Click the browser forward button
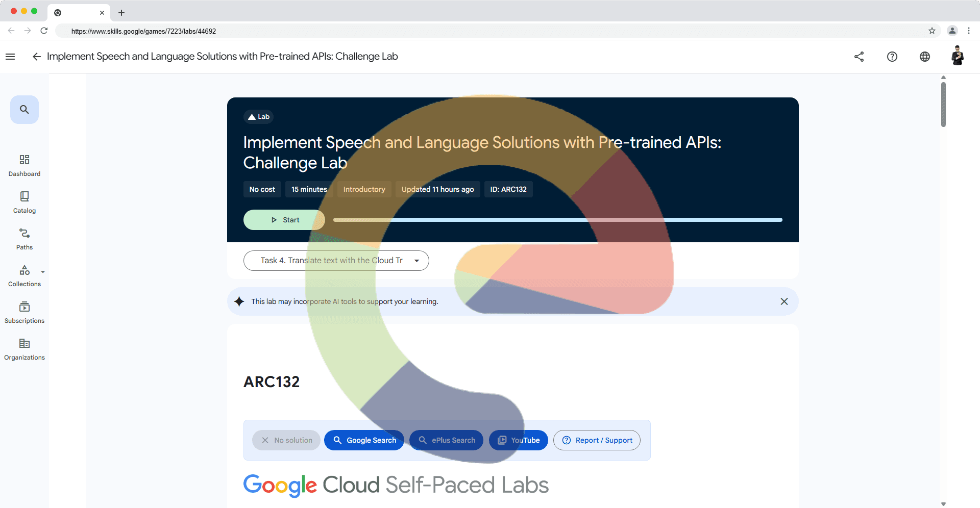This screenshot has height=508, width=980. point(28,31)
